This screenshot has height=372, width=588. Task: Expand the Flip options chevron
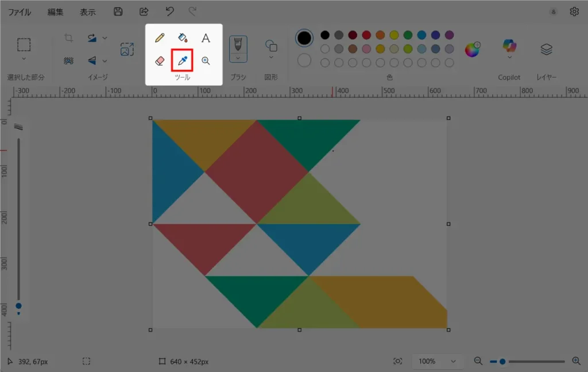tap(105, 61)
